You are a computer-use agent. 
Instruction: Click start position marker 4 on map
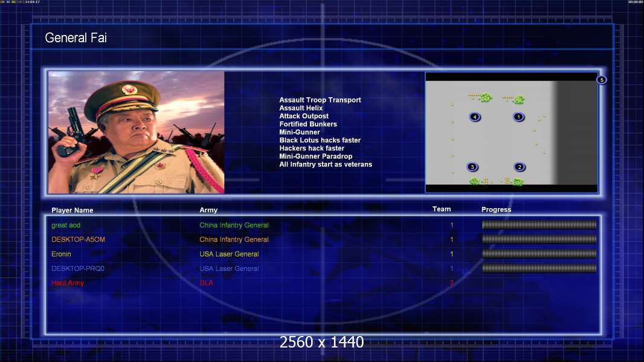point(475,117)
